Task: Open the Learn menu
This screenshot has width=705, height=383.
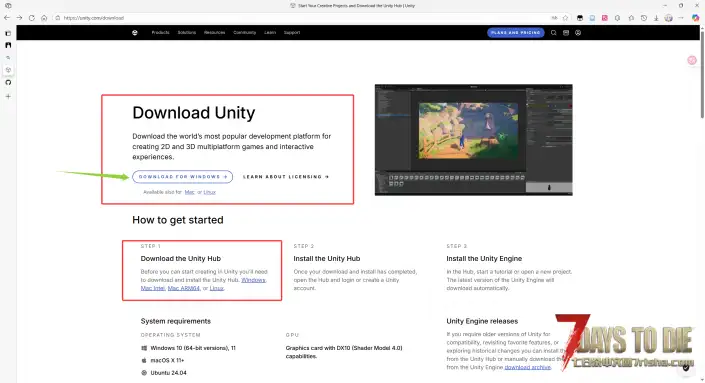Action: pyautogui.click(x=270, y=33)
